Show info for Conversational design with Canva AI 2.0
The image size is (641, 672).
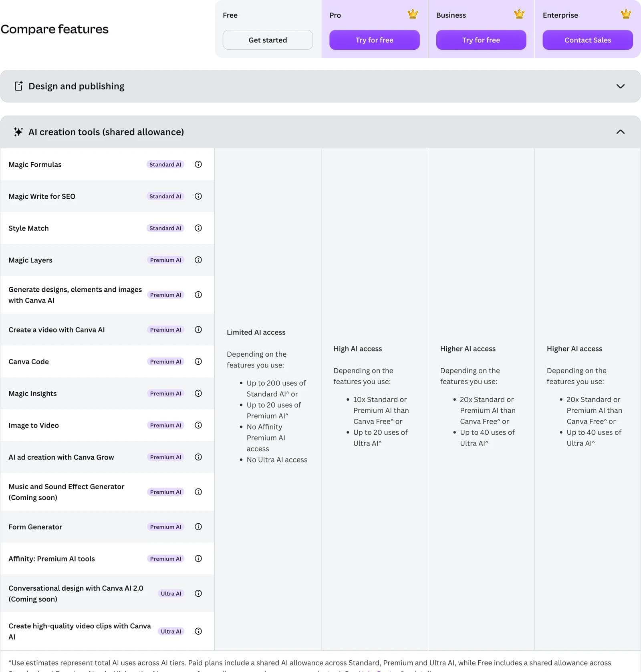198,593
